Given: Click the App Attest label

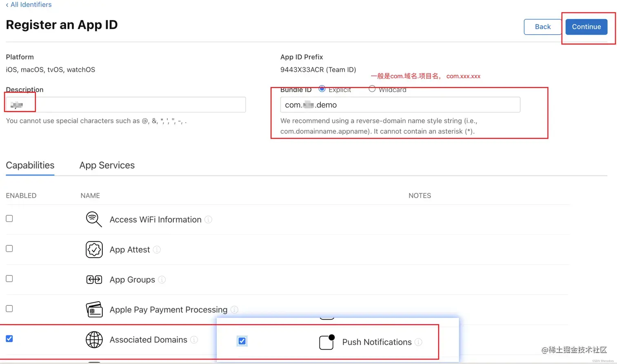Looking at the screenshot, I should click(x=130, y=250).
